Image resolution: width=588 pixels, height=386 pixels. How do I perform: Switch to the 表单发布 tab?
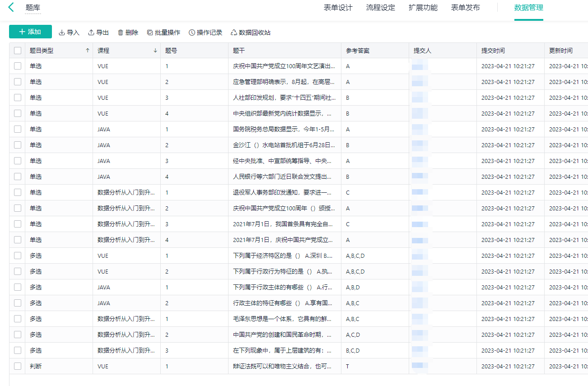pyautogui.click(x=466, y=8)
